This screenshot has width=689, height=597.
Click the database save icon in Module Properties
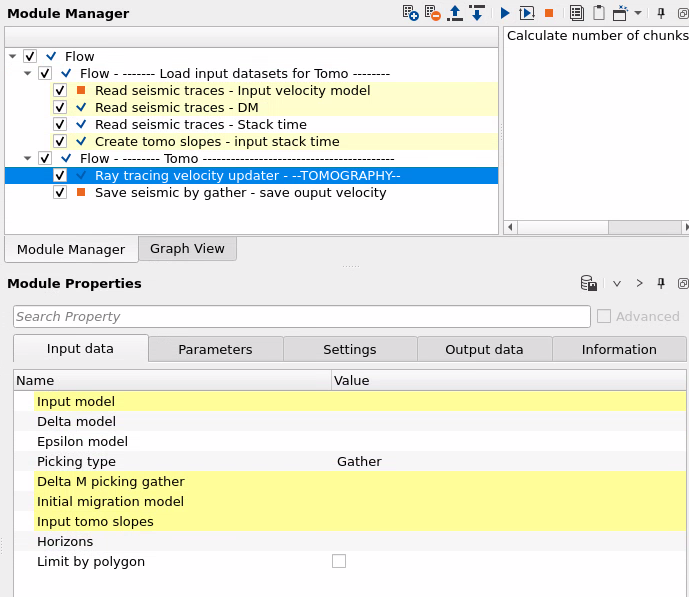point(589,284)
